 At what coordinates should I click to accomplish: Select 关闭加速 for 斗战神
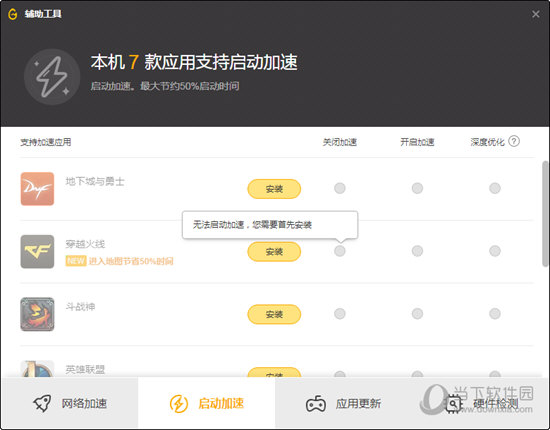pos(340,314)
